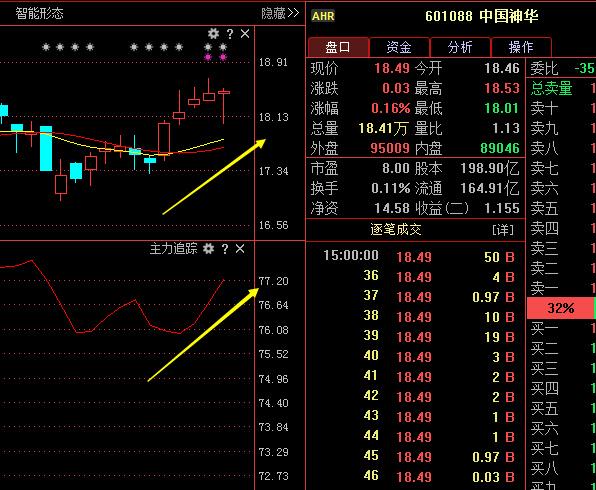Click the AHR badge icon

[323, 16]
